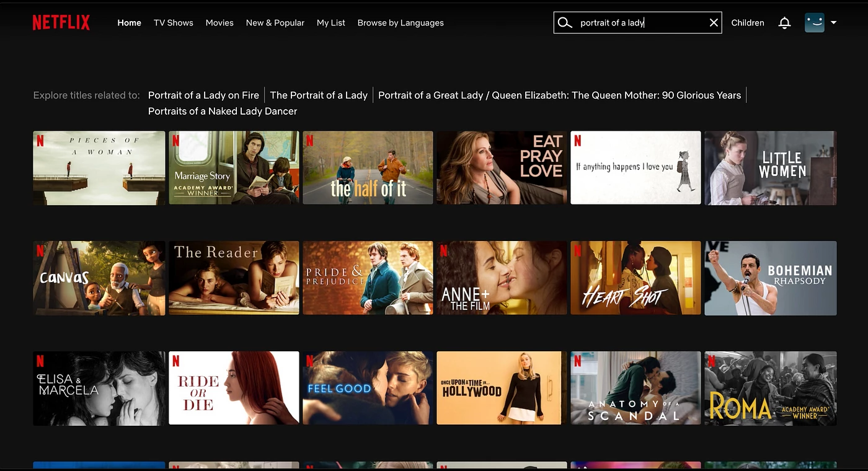
Task: Open Once Upon a Time in Hollywood
Action: (502, 388)
